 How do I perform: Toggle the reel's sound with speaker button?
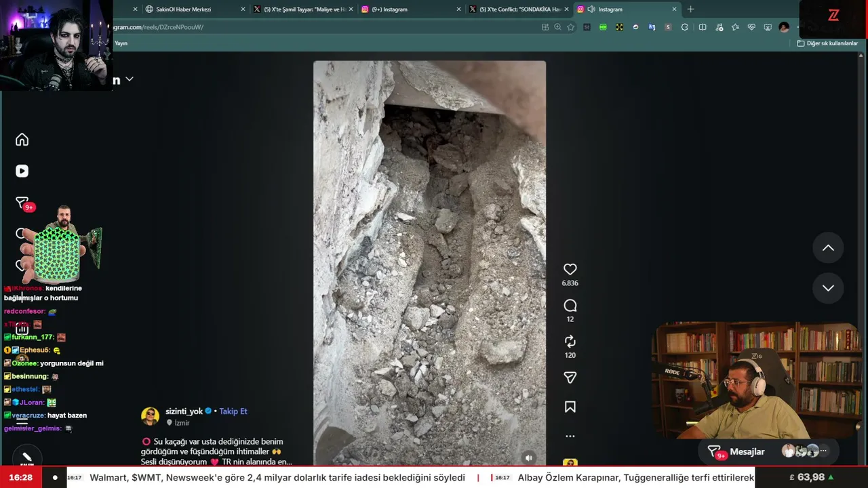529,457
